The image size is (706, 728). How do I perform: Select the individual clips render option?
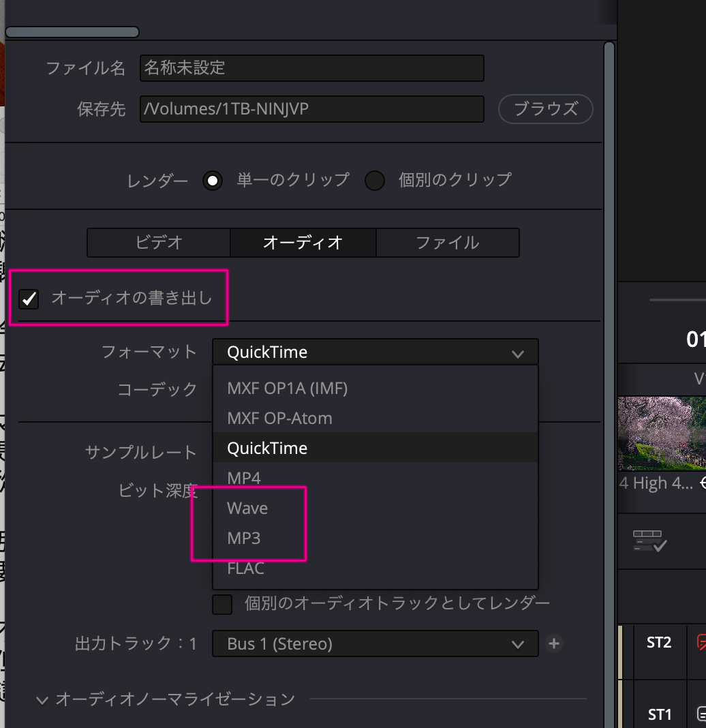[375, 181]
